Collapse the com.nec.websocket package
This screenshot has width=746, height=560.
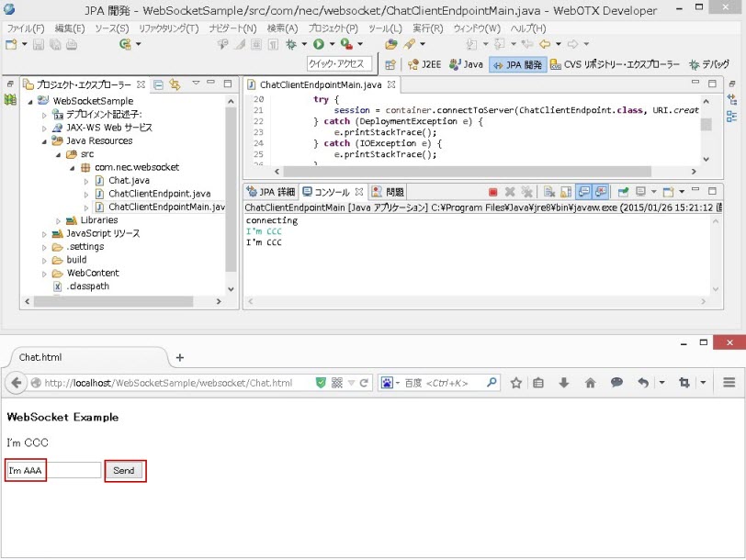point(72,168)
